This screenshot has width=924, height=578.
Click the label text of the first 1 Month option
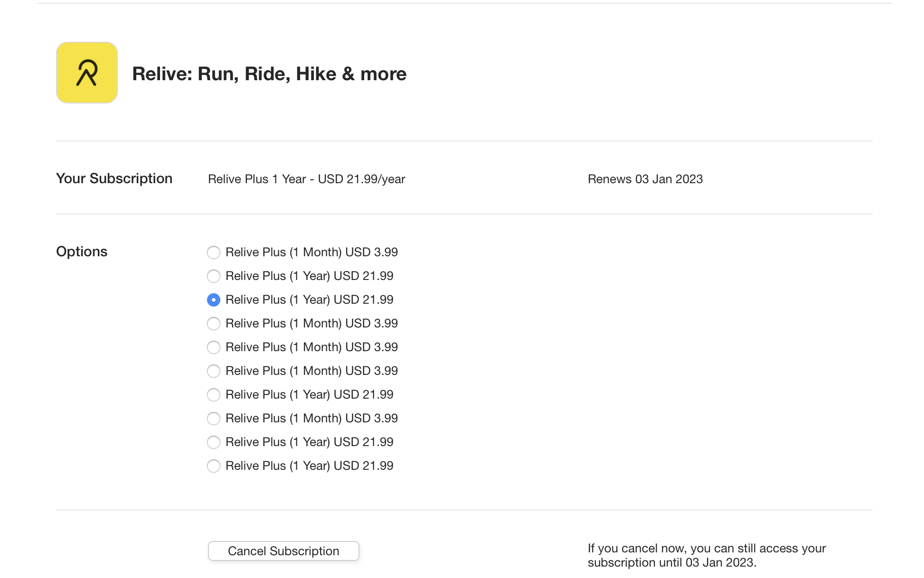(311, 252)
